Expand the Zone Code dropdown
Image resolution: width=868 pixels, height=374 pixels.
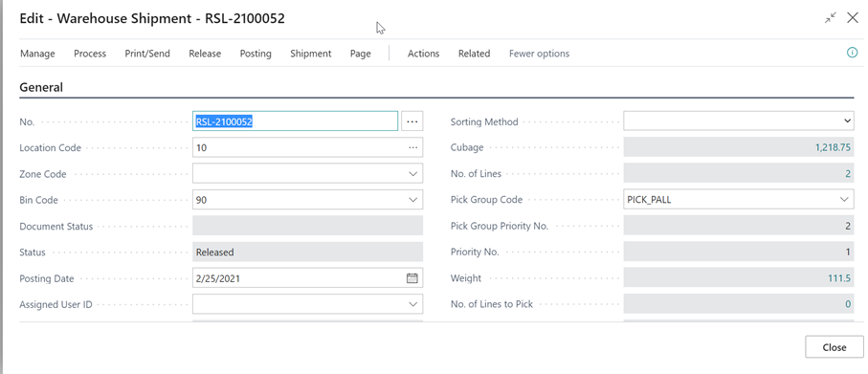click(413, 174)
